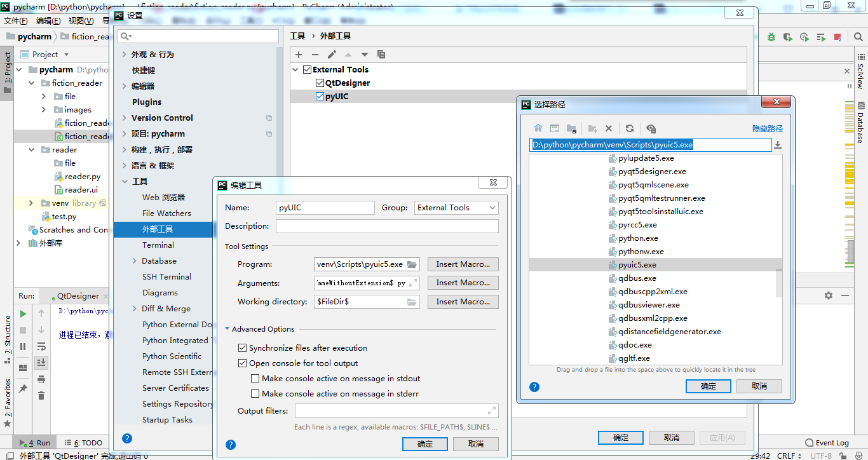
Task: Expand the Diff & Merge settings node
Action: (x=135, y=308)
